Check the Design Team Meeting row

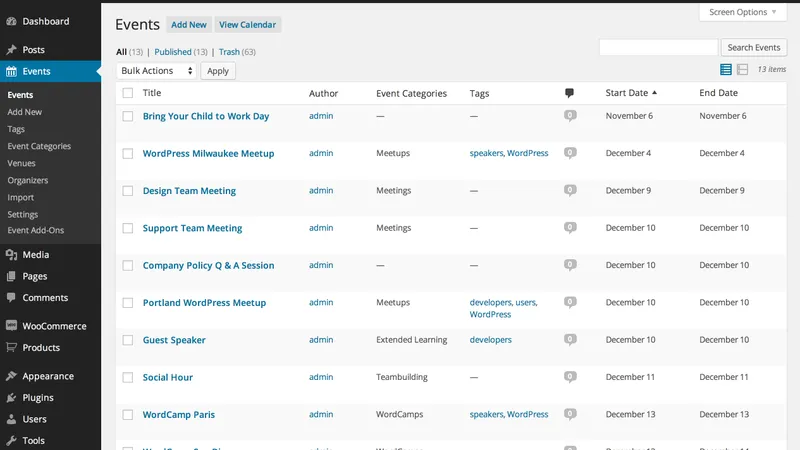coord(128,191)
